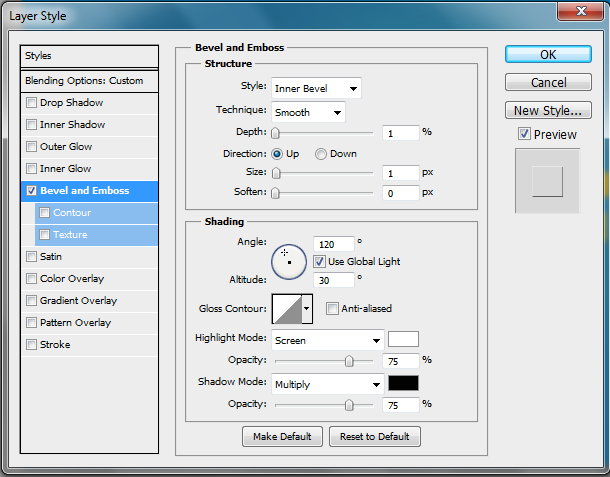This screenshot has width=610, height=477.
Task: Click the Reset to Default button
Action: click(x=375, y=437)
